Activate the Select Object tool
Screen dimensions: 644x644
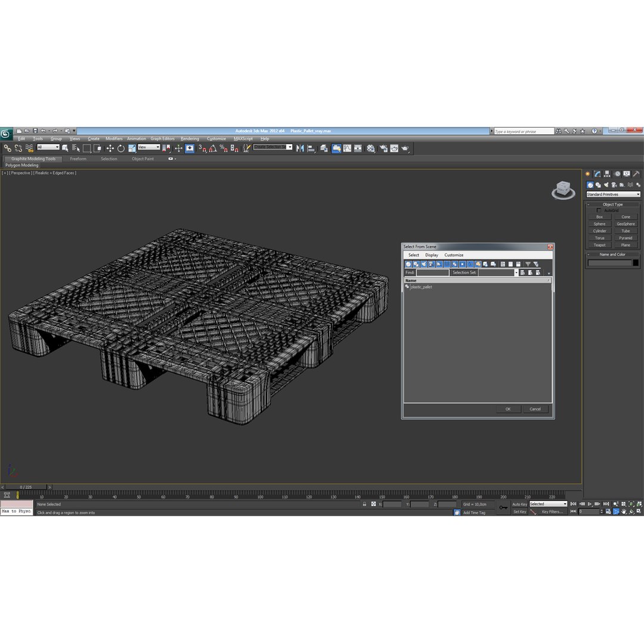click(x=65, y=148)
